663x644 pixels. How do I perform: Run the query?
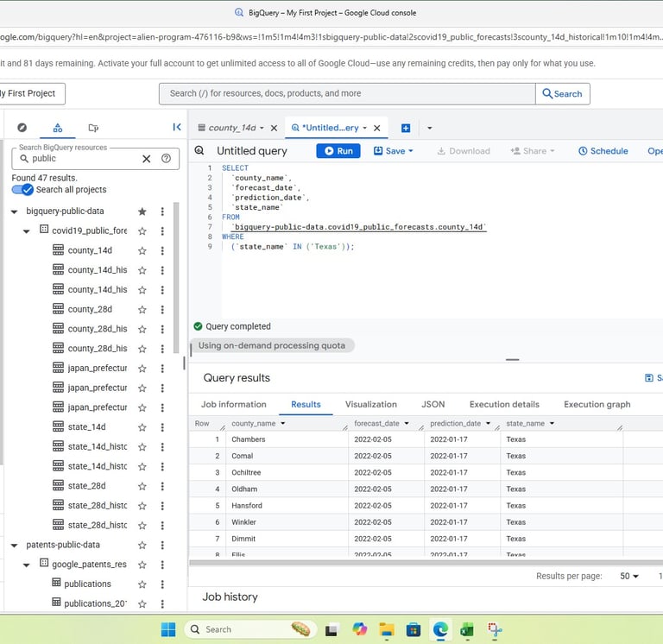pos(338,151)
